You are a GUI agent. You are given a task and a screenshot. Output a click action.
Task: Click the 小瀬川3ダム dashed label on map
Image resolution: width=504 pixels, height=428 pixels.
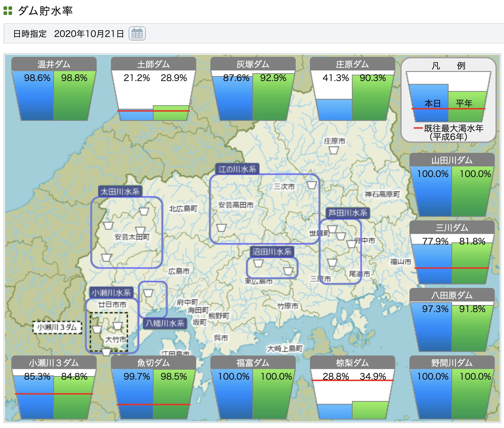click(57, 327)
